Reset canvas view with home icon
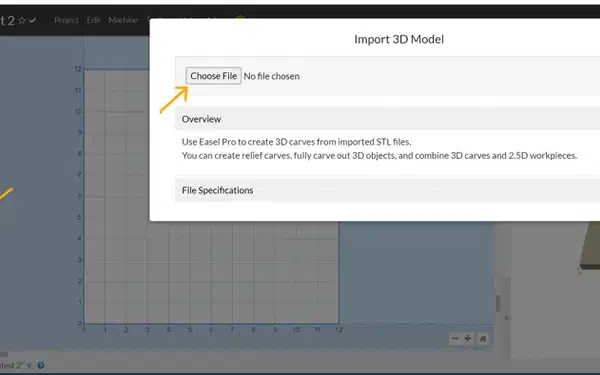The width and height of the screenshot is (600, 375). (483, 339)
